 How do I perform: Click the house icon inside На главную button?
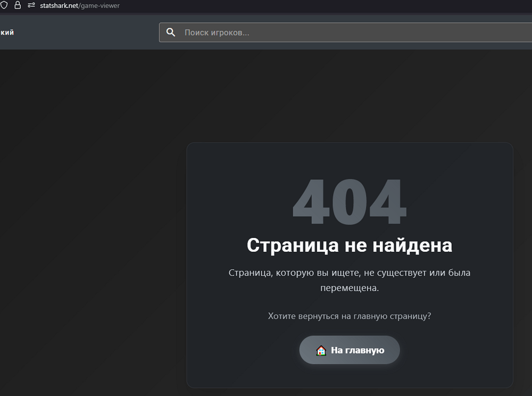(x=321, y=350)
